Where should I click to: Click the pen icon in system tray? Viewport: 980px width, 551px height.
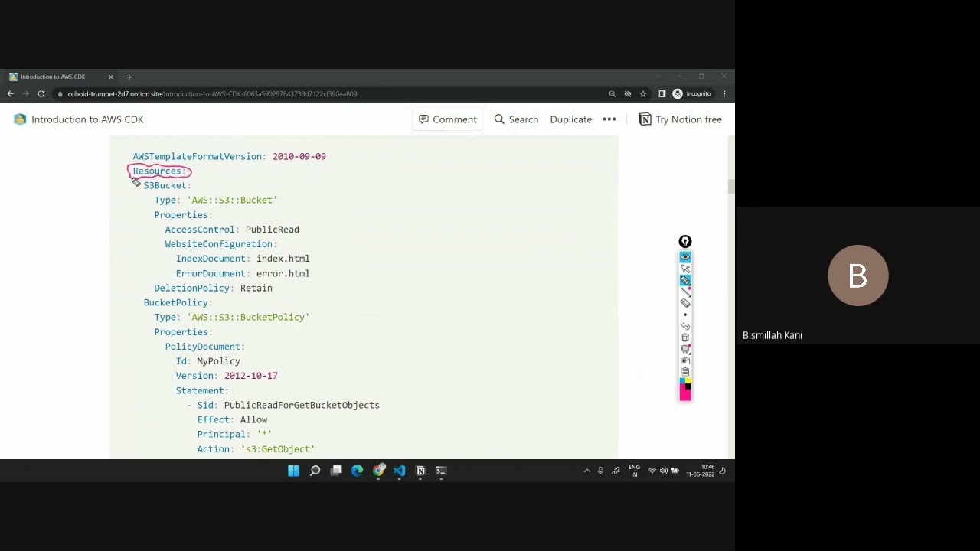[616, 471]
